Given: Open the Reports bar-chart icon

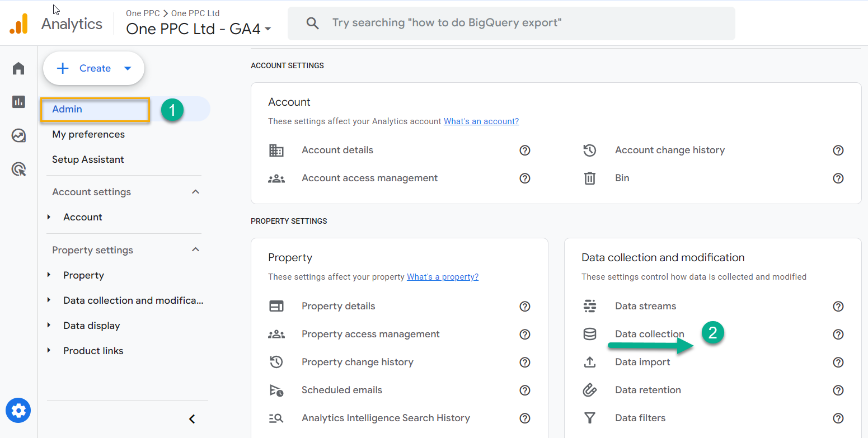Looking at the screenshot, I should coord(18,102).
